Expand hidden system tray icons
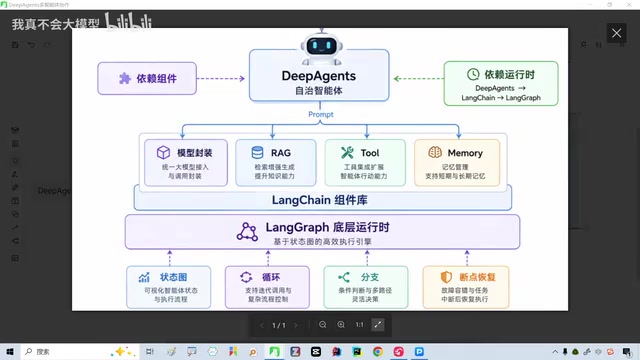The image size is (640, 360). pos(555,351)
